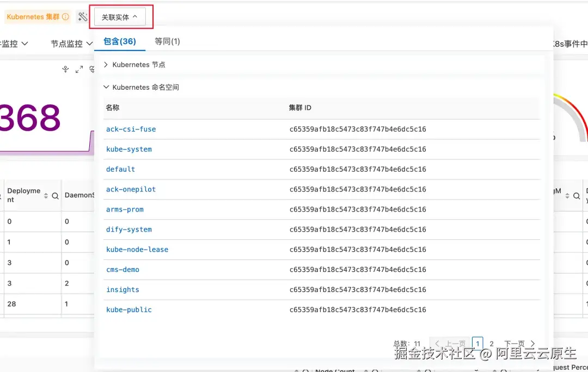Open the cms-demo namespace link

coord(122,270)
